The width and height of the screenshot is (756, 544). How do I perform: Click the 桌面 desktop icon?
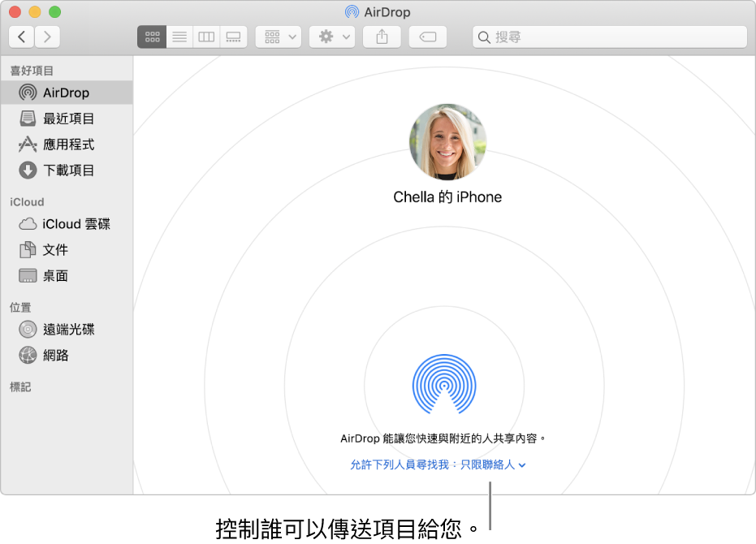28,276
